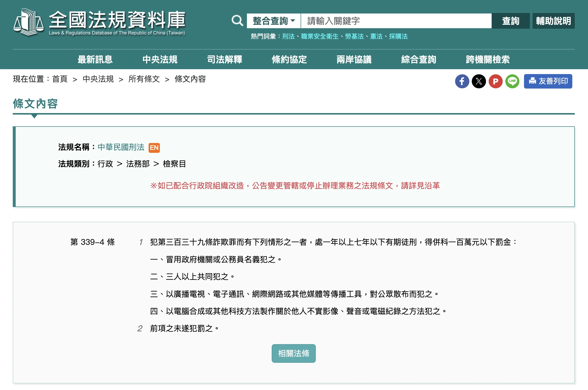The height and width of the screenshot is (390, 588).
Task: Click hot keyword 刑法
Action: click(x=288, y=36)
